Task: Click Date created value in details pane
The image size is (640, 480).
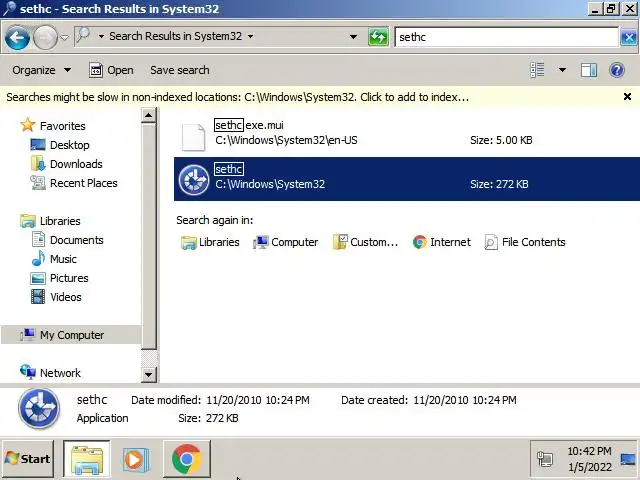Action: (464, 400)
